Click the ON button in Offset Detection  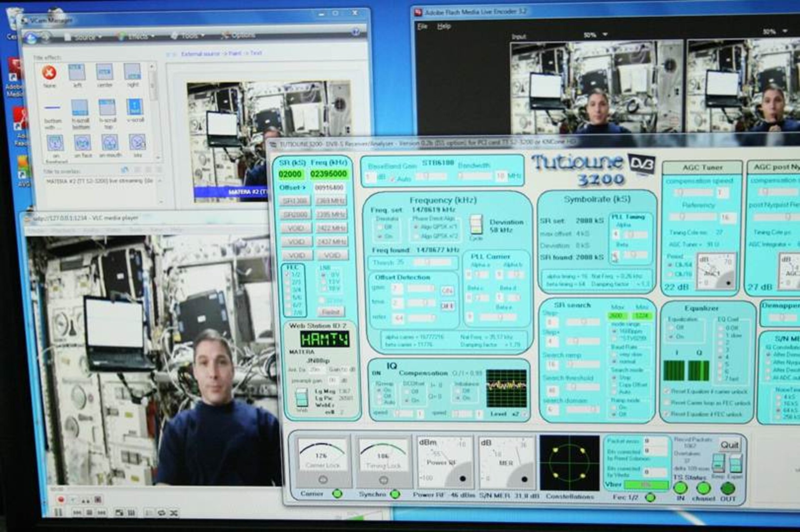click(447, 291)
